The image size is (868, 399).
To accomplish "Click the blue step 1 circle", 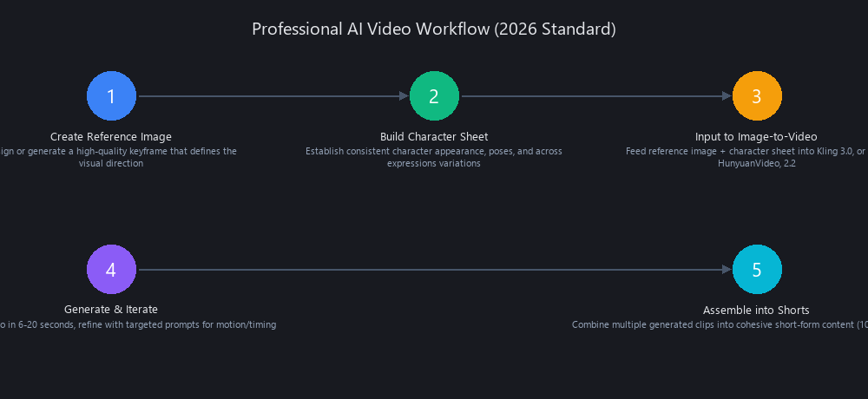I will click(111, 95).
